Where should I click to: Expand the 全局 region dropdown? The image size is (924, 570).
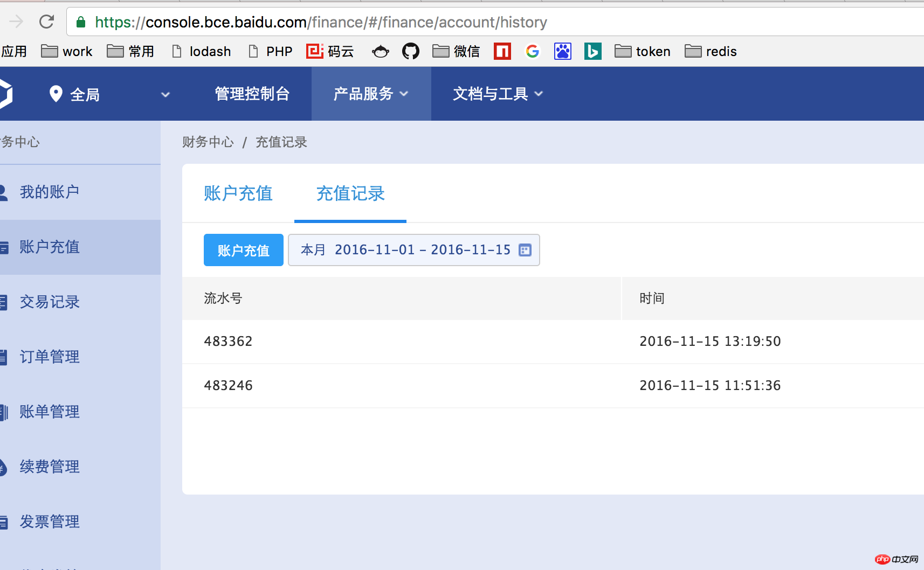tap(165, 94)
